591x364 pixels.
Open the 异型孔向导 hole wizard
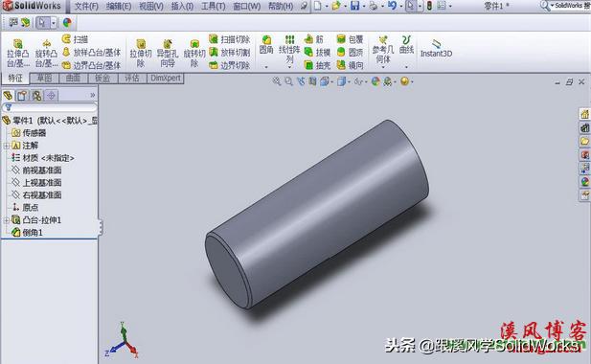tap(168, 53)
